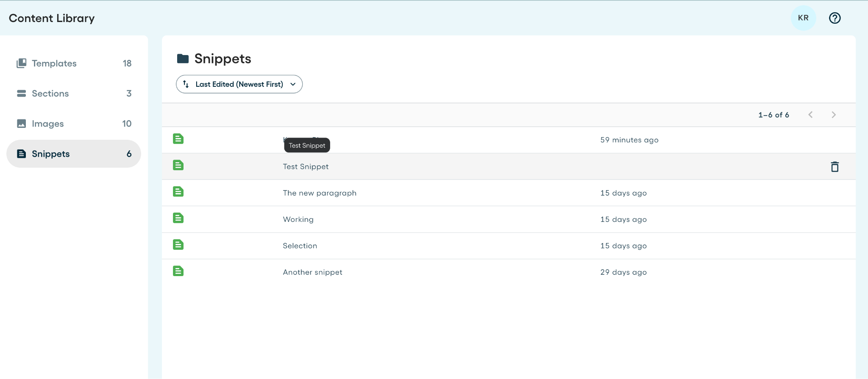The image size is (868, 379).
Task: Click the Images count 10
Action: tap(127, 124)
